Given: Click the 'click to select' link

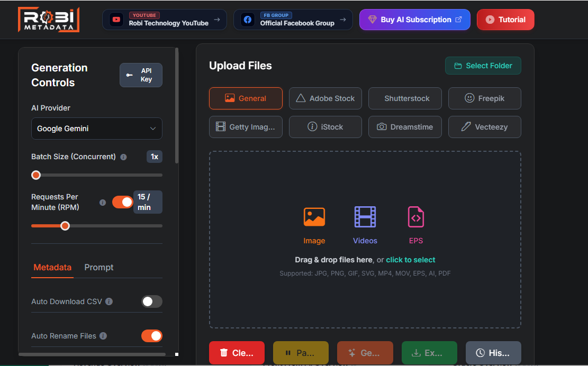Looking at the screenshot, I should [x=411, y=260].
